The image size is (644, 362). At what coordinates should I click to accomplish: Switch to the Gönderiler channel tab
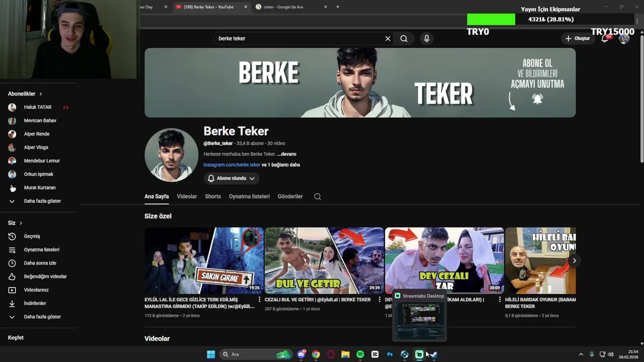(290, 197)
